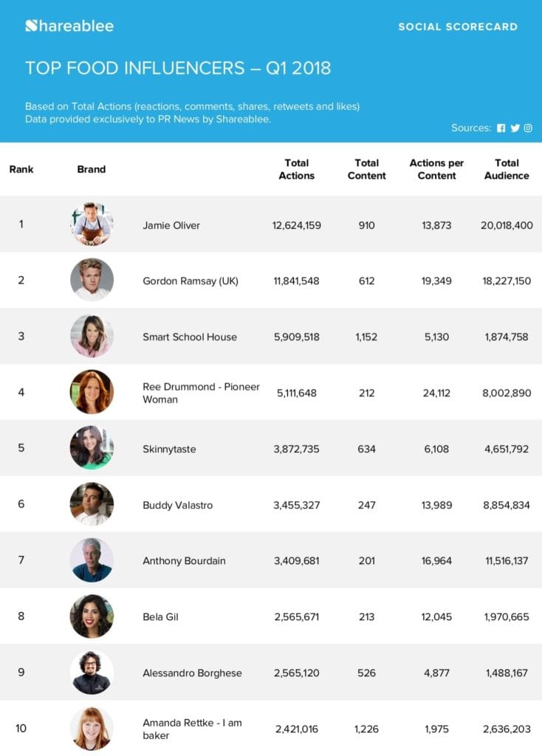The width and height of the screenshot is (542, 756).
Task: Select the Actions per Content header
Action: 437,169
